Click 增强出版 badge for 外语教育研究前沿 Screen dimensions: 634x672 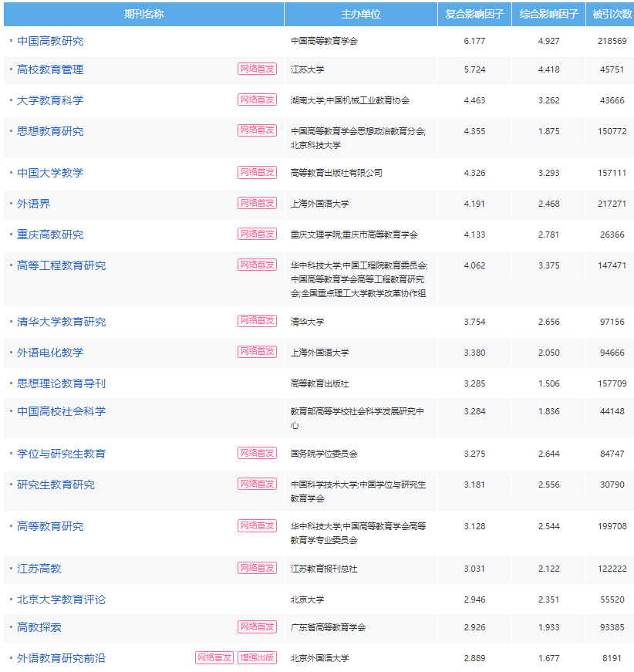257,657
